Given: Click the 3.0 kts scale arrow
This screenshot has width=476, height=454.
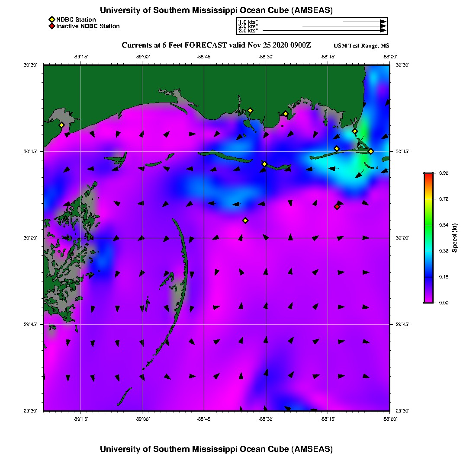Looking at the screenshot, I should (x=325, y=31).
